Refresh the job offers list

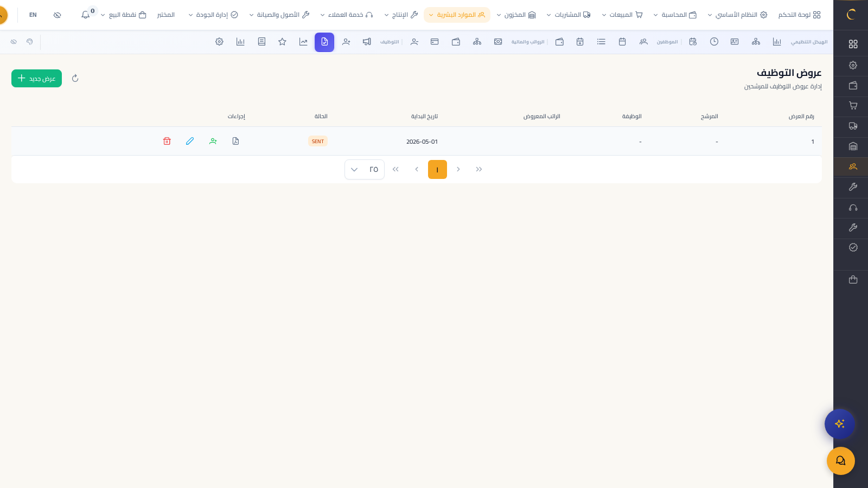(75, 78)
